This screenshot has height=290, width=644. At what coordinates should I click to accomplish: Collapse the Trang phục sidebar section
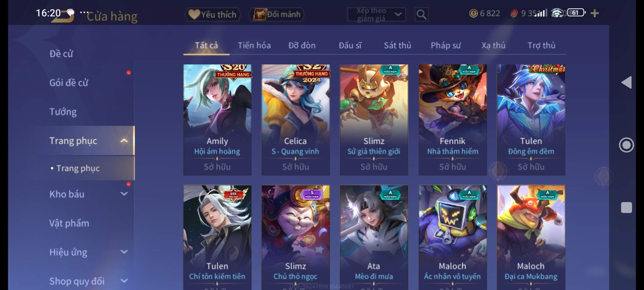[124, 140]
